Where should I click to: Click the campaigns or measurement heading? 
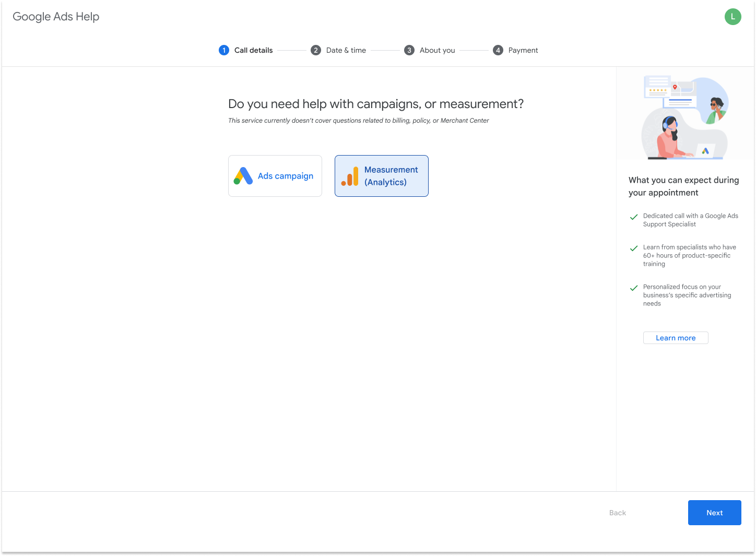[375, 104]
